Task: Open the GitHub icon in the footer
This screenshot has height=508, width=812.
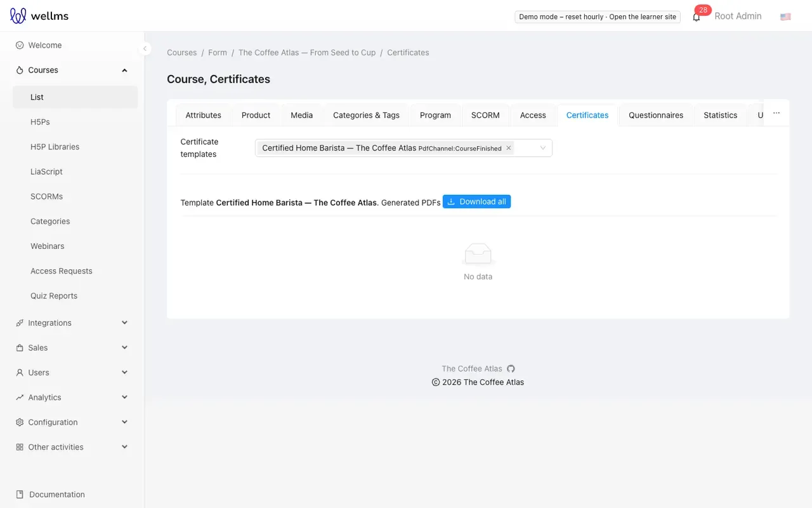Action: click(511, 368)
